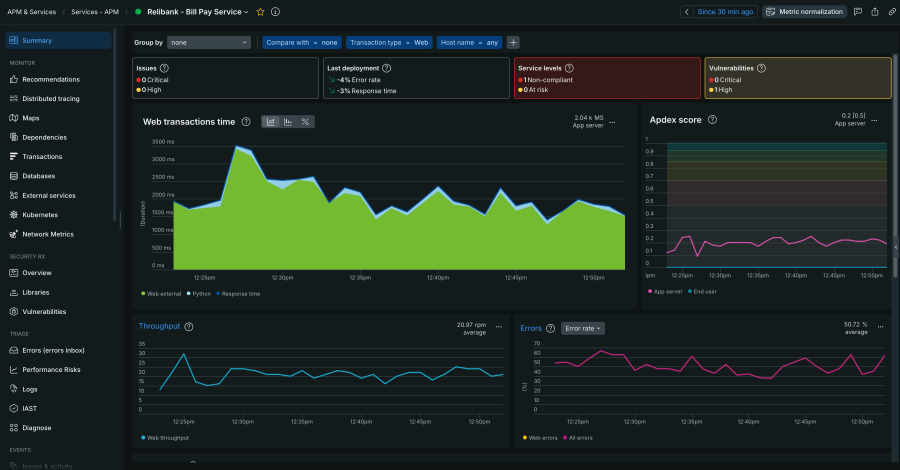Click the share icon in the top bar
Image resolution: width=900 pixels, height=470 pixels.
875,11
